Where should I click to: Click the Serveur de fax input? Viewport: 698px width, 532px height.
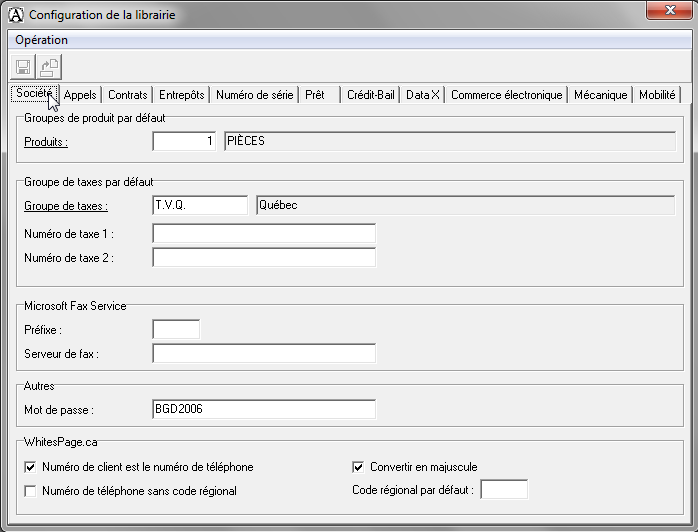[264, 353]
